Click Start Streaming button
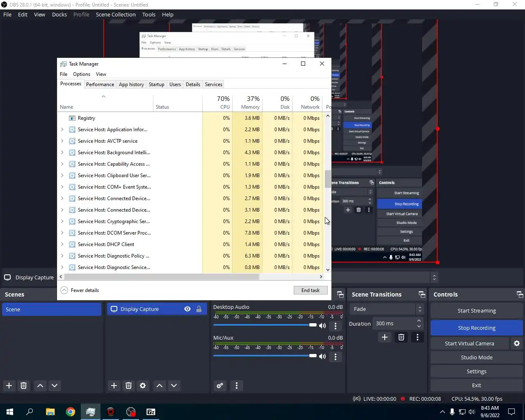Screen dimensions: 525x420 pos(477,310)
